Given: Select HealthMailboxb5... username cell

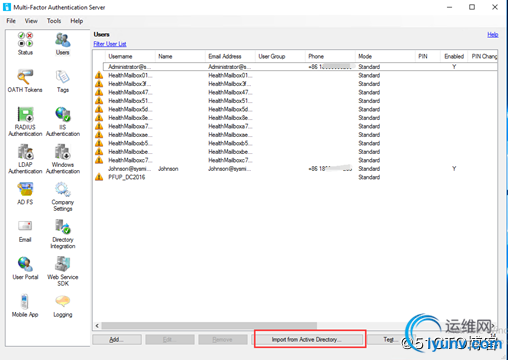Looking at the screenshot, I should (x=130, y=143).
